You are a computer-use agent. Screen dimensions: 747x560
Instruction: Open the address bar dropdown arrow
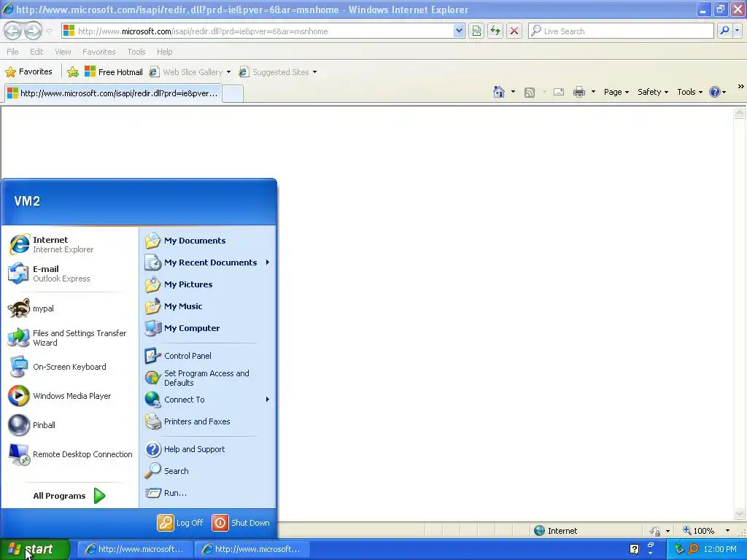point(459,31)
